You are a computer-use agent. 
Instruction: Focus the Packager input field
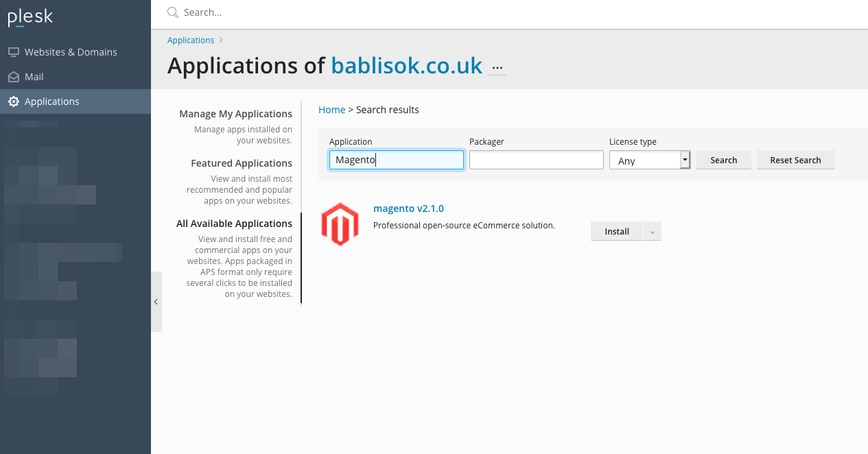tap(537, 160)
